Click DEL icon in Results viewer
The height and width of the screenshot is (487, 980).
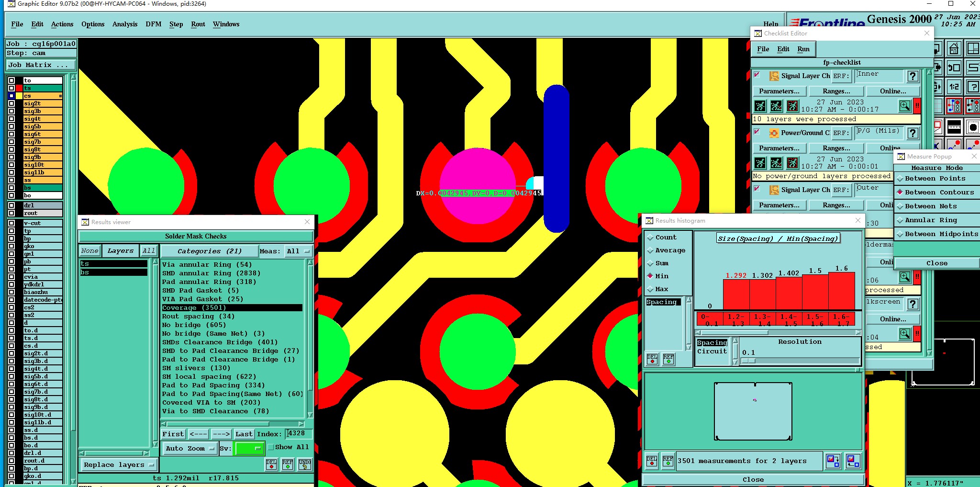pos(271,464)
